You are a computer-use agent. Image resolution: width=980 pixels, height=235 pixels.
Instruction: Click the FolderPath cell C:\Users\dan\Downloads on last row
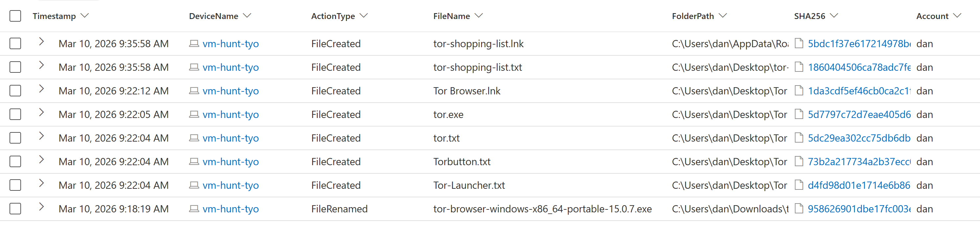point(730,208)
